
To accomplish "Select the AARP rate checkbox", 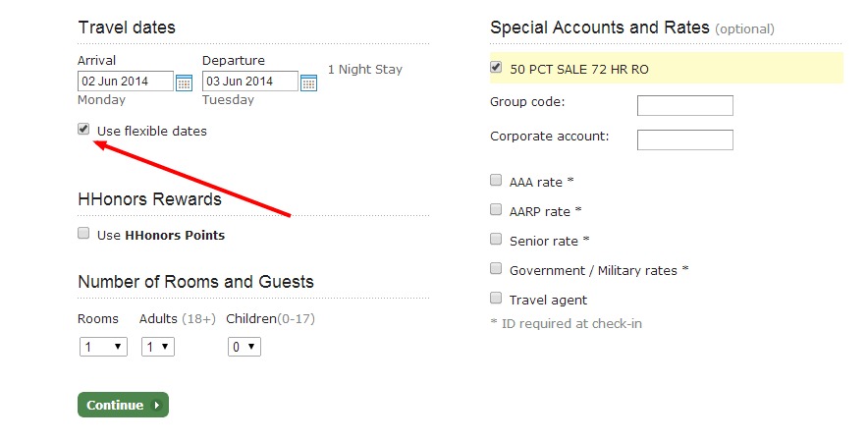I will [x=496, y=210].
